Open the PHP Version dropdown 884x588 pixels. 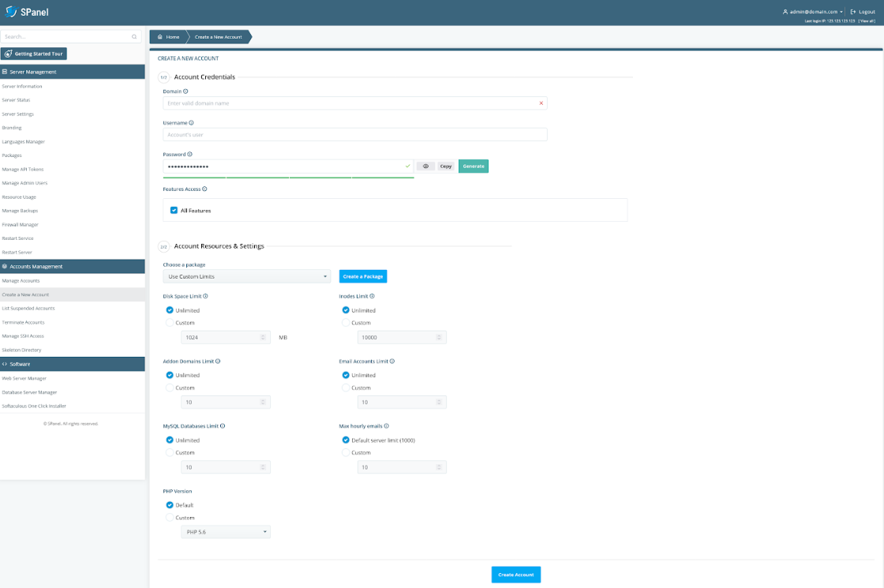(x=225, y=531)
